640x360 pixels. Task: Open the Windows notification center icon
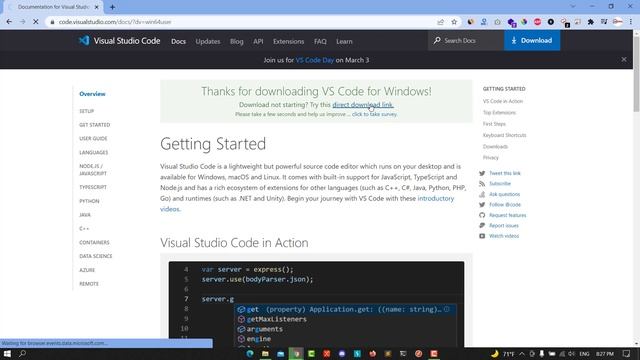[627, 353]
